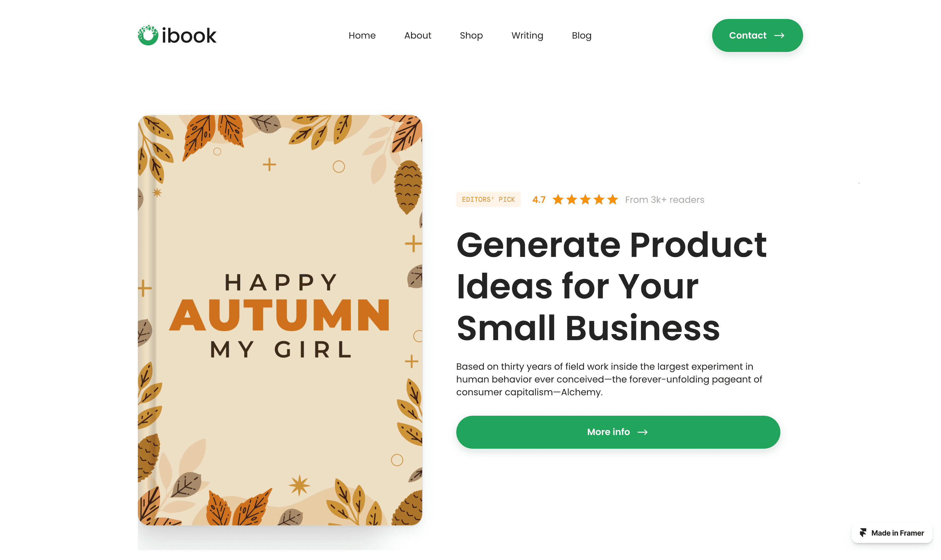This screenshot has height=560, width=941.
Task: Click the green Contact button
Action: pyautogui.click(x=757, y=35)
